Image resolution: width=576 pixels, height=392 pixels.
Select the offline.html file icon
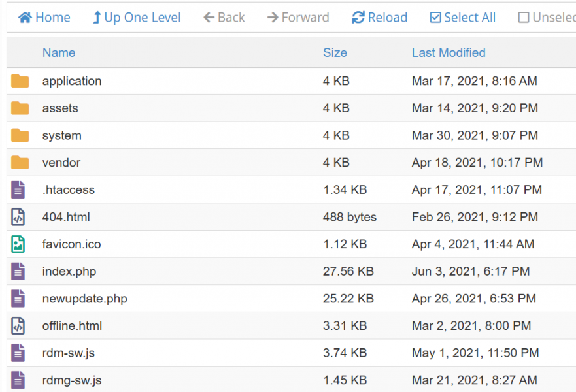tap(18, 326)
